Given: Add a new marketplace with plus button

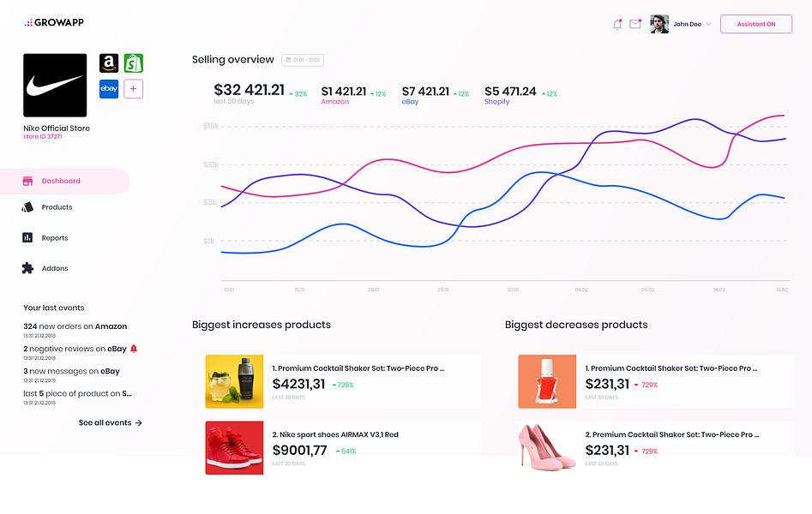Looking at the screenshot, I should click(x=134, y=88).
